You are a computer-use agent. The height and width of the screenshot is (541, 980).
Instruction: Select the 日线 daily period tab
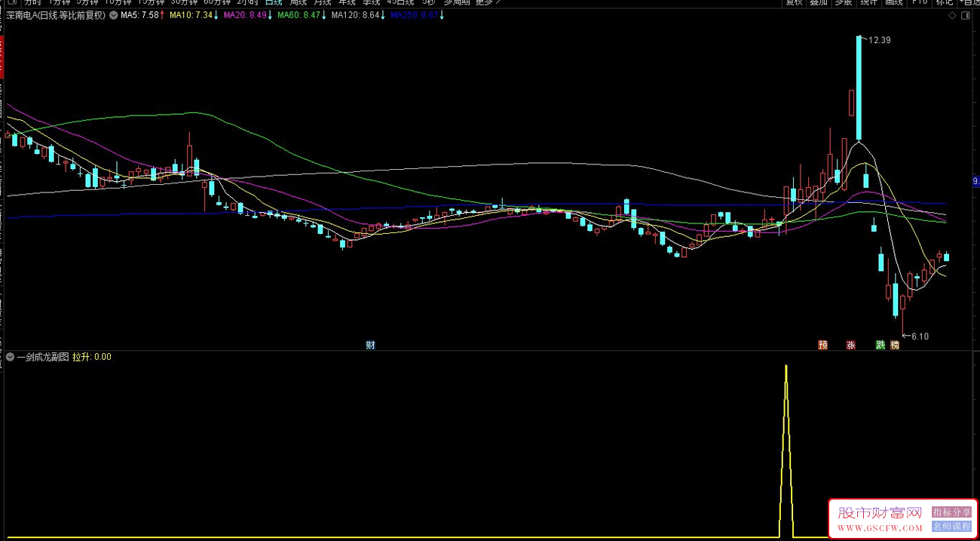(x=273, y=2)
